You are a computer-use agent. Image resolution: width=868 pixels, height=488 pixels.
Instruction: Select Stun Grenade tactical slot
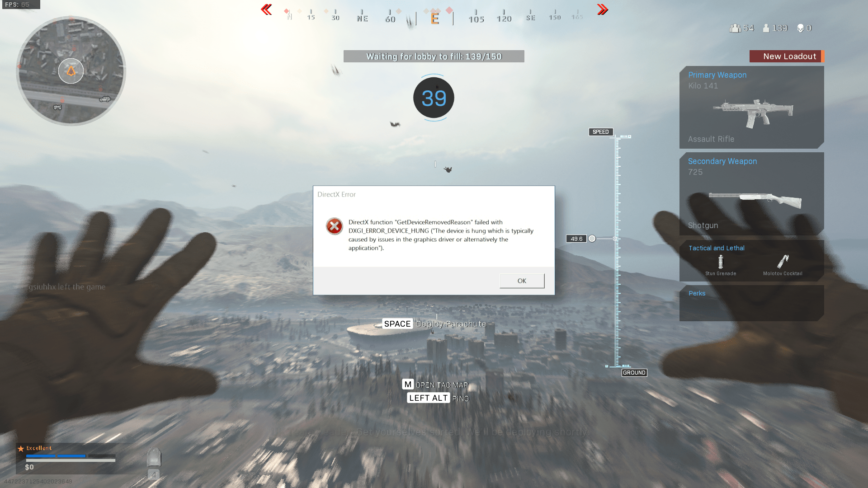point(721,262)
